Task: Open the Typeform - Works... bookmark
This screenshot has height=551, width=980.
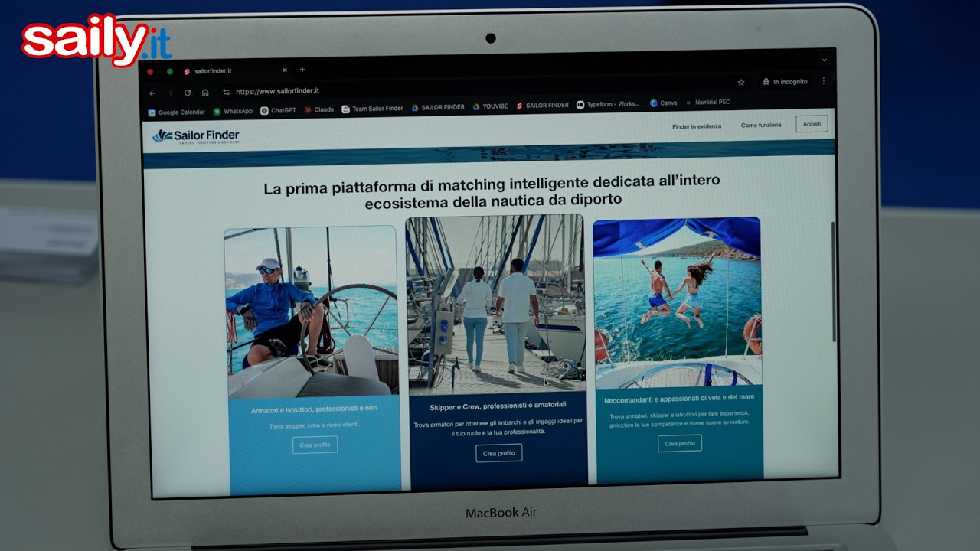Action: click(x=608, y=104)
